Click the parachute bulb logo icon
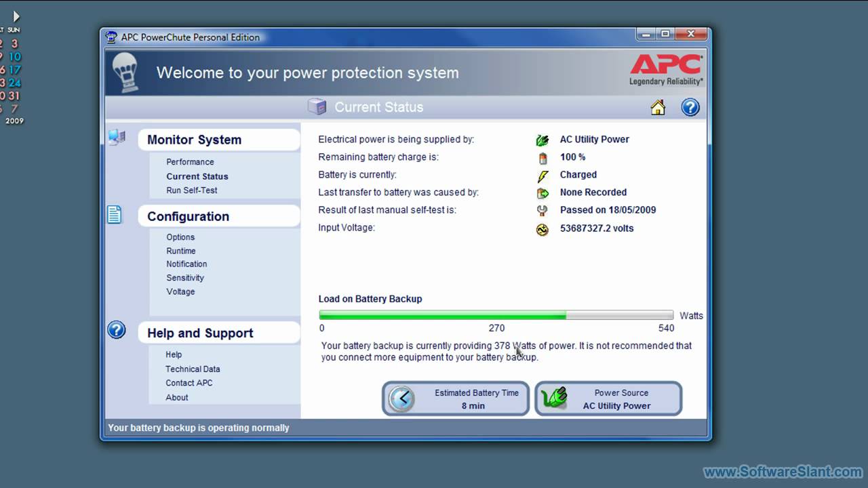This screenshot has height=488, width=868. tap(125, 73)
